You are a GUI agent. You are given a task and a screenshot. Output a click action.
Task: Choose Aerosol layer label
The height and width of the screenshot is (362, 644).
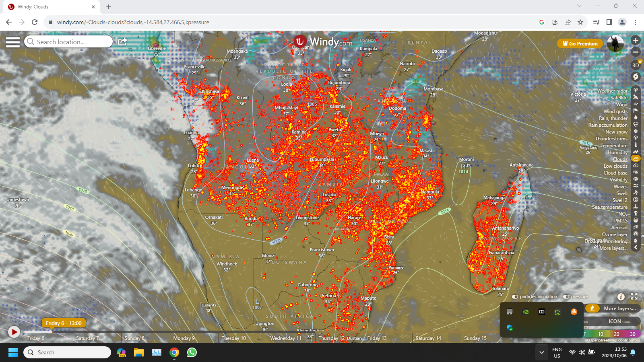pyautogui.click(x=619, y=228)
